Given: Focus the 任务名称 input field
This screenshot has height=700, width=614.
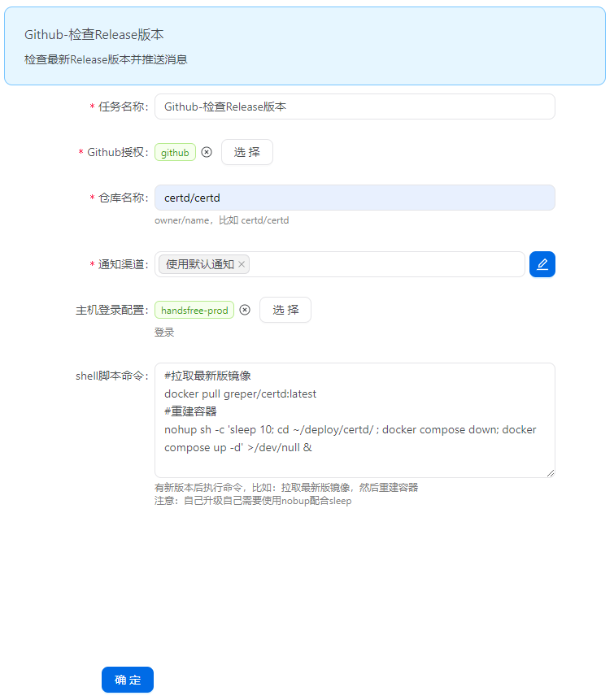Looking at the screenshot, I should pos(354,107).
